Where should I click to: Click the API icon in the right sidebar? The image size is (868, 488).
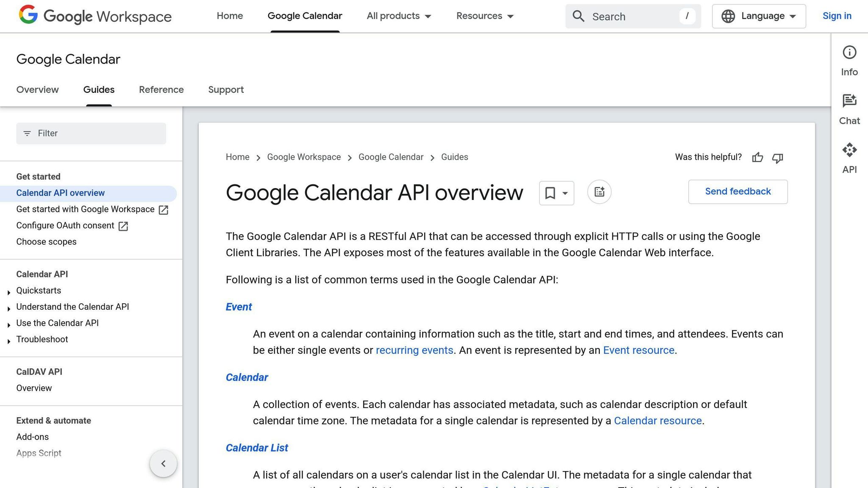tap(849, 150)
